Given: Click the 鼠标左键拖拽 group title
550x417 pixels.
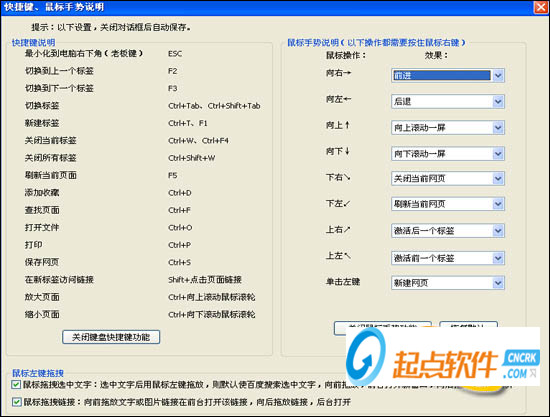Looking at the screenshot, I should point(38,373).
